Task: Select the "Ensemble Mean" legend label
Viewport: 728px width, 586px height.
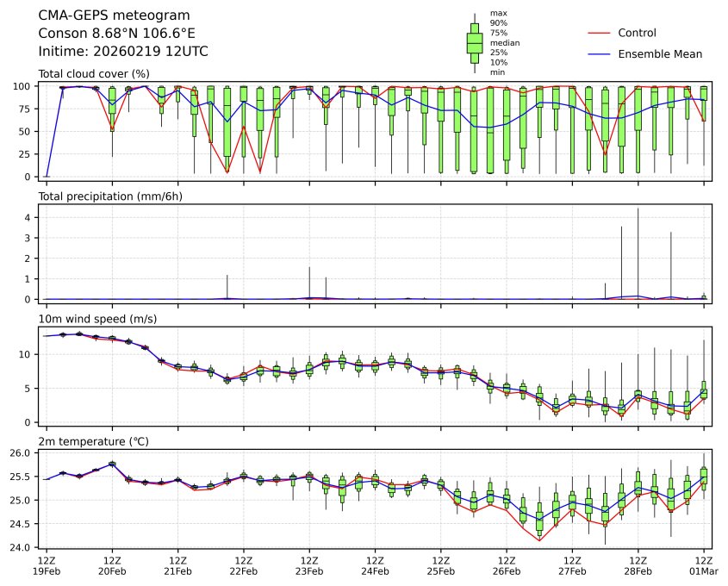Action: coord(660,53)
